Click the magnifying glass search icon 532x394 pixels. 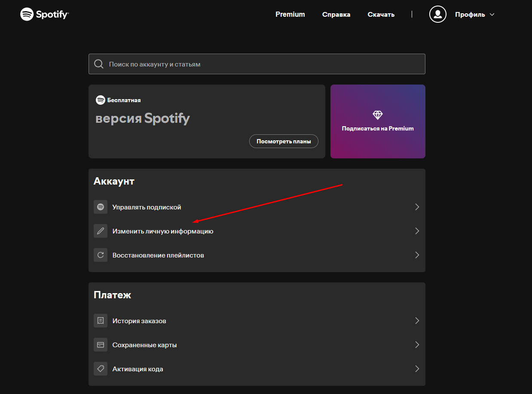point(99,64)
